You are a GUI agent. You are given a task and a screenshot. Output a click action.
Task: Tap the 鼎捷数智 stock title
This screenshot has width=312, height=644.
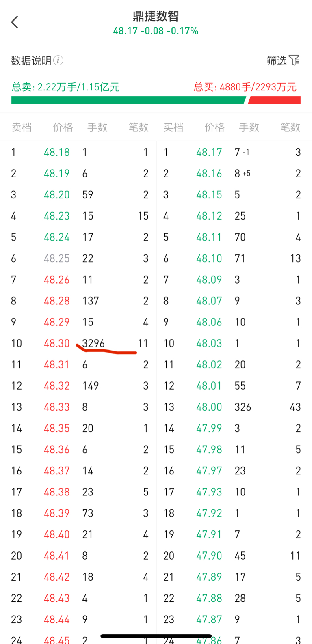(x=156, y=16)
